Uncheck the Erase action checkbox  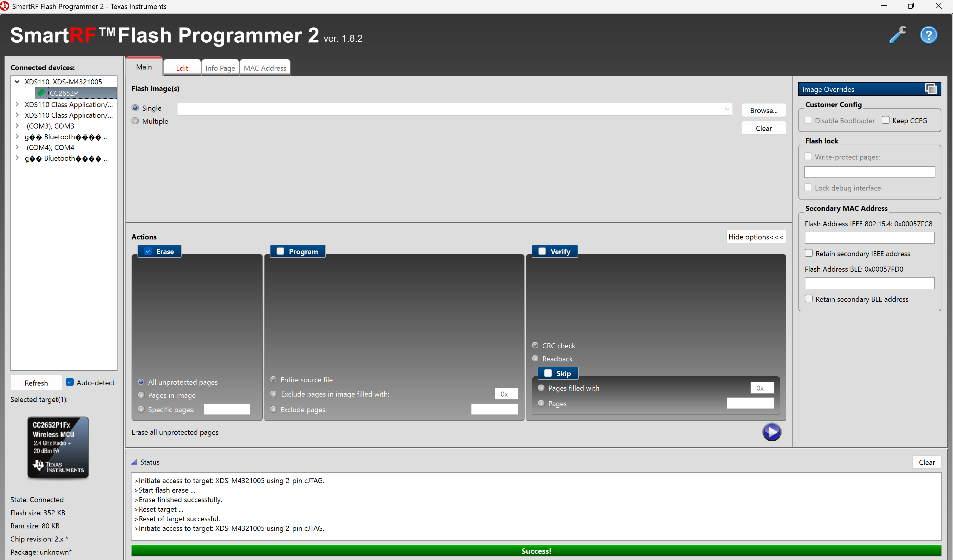[x=148, y=251]
